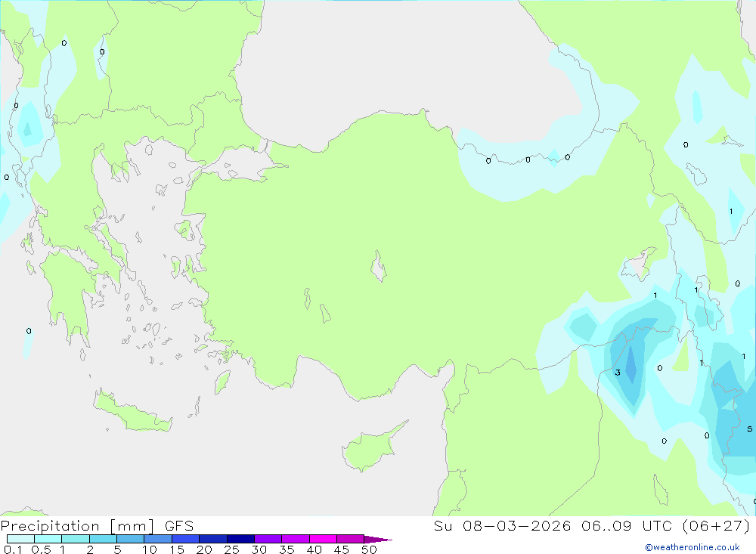Click the map precipitation value '5'

750,429
